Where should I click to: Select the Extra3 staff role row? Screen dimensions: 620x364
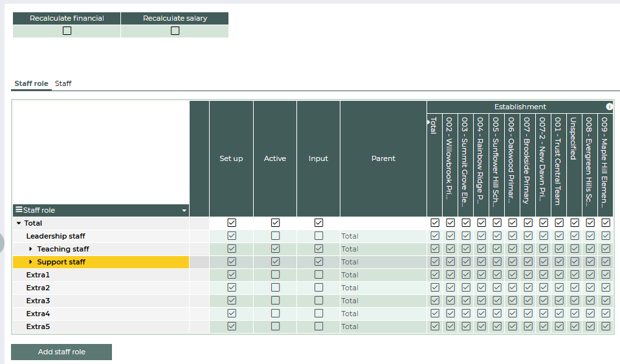[38, 301]
